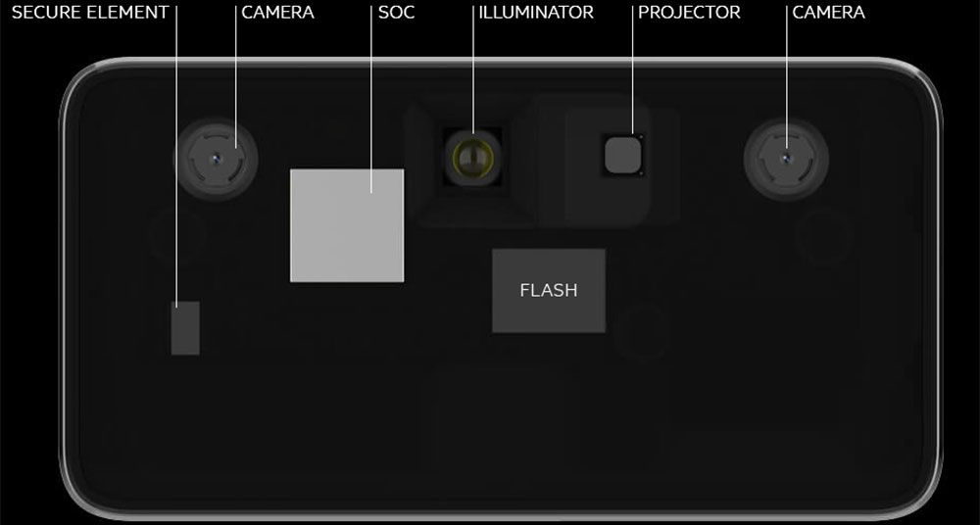Select the light gray SOC chip
This screenshot has height=525, width=980.
[347, 225]
